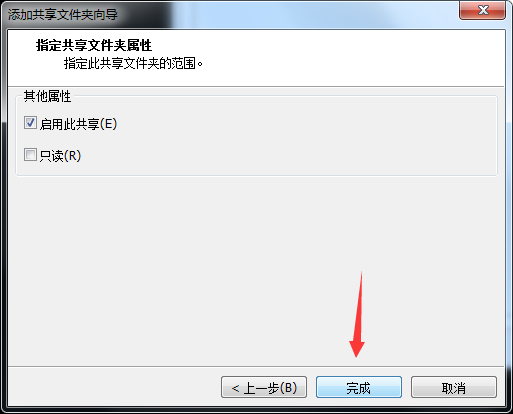Click the 指定此共享文件夹的范围 description text
The width and height of the screenshot is (513, 414).
coord(133,63)
